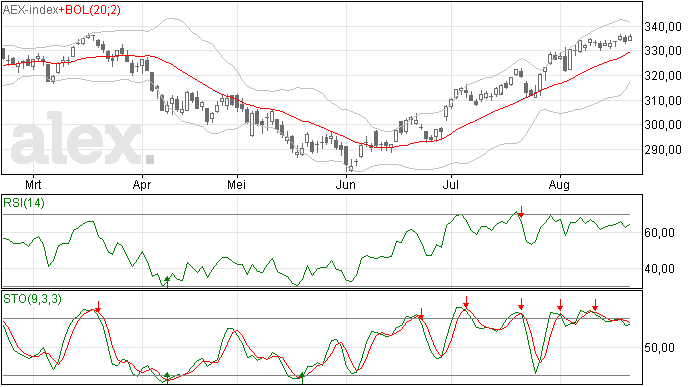Click the STO(9,3,3) indicator label
Viewport: 690px width, 387px height.
33,299
